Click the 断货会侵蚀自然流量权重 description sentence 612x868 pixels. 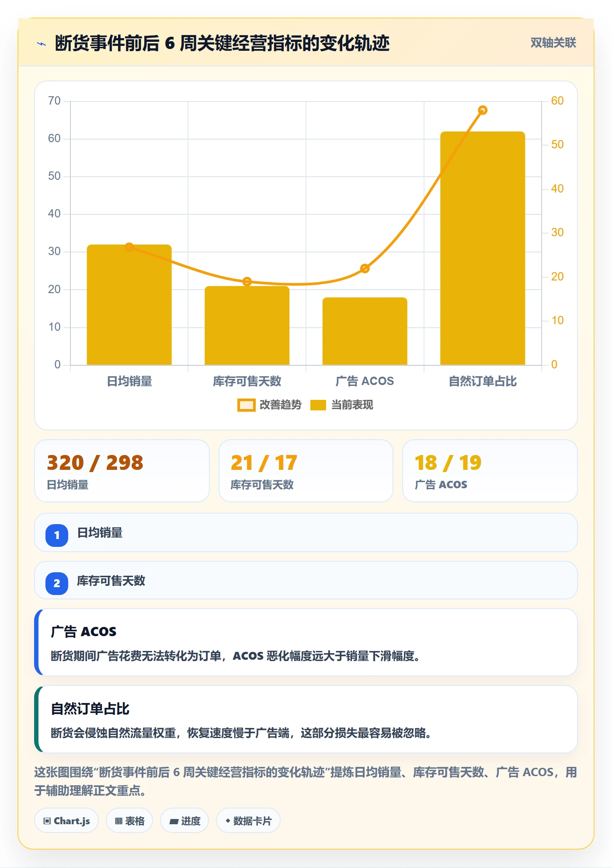[242, 733]
